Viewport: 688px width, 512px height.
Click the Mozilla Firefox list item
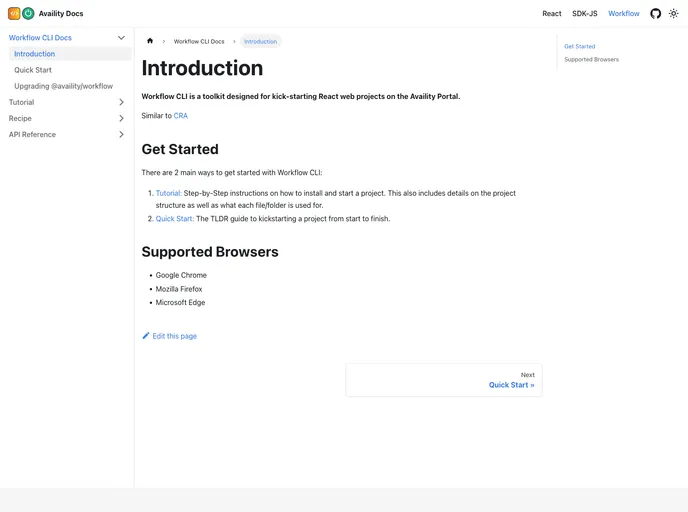tap(179, 289)
